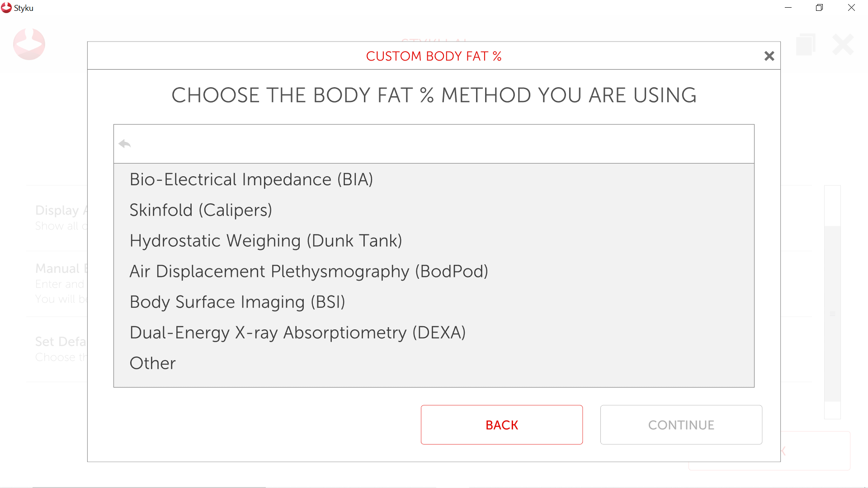Click the large Styku logo behind the dialog
This screenshot has width=868, height=488.
(29, 44)
